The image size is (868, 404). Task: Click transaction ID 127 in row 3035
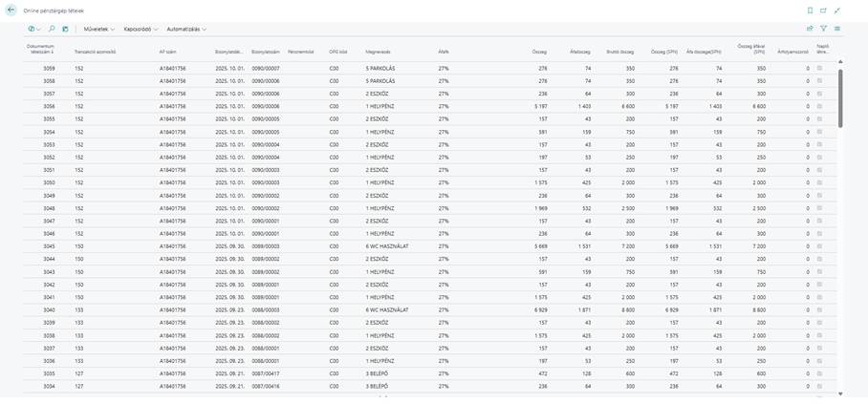(x=78, y=373)
